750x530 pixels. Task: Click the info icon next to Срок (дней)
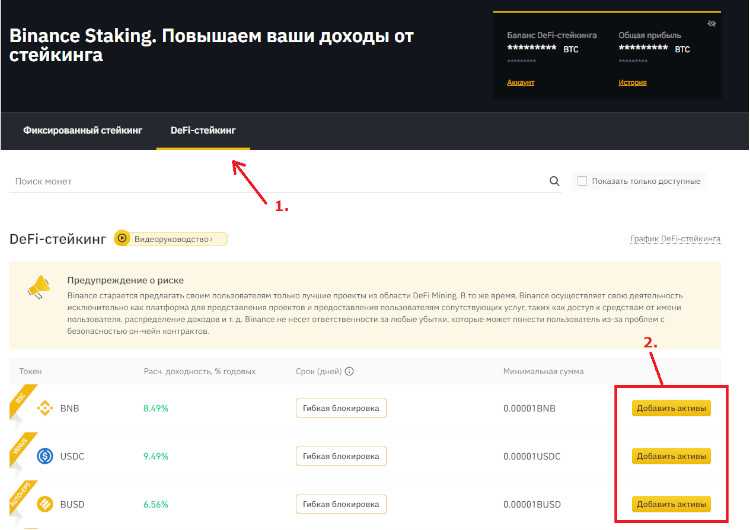point(349,371)
